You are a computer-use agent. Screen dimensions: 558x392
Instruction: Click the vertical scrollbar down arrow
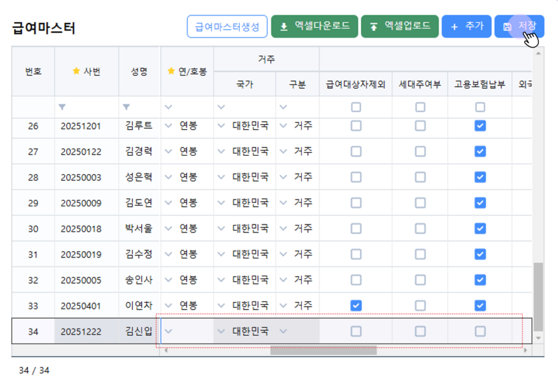(x=538, y=339)
